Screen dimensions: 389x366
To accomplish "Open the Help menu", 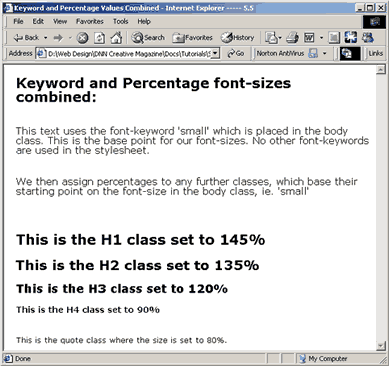I will tap(144, 21).
